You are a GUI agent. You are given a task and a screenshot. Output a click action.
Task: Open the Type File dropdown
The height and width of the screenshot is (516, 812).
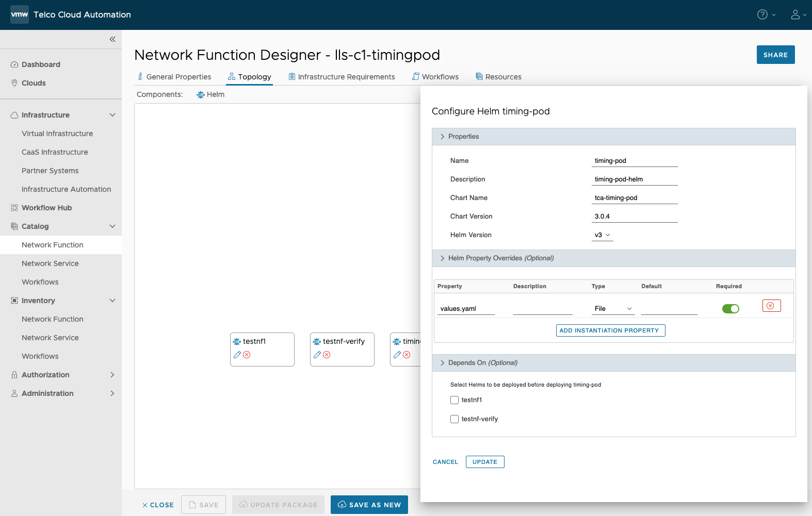click(613, 309)
